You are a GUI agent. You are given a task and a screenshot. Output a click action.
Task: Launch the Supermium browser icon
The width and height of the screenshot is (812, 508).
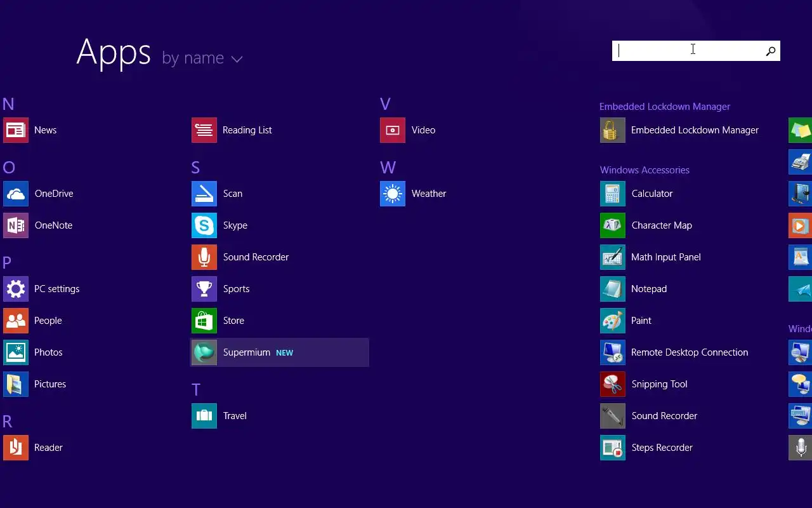pyautogui.click(x=204, y=352)
